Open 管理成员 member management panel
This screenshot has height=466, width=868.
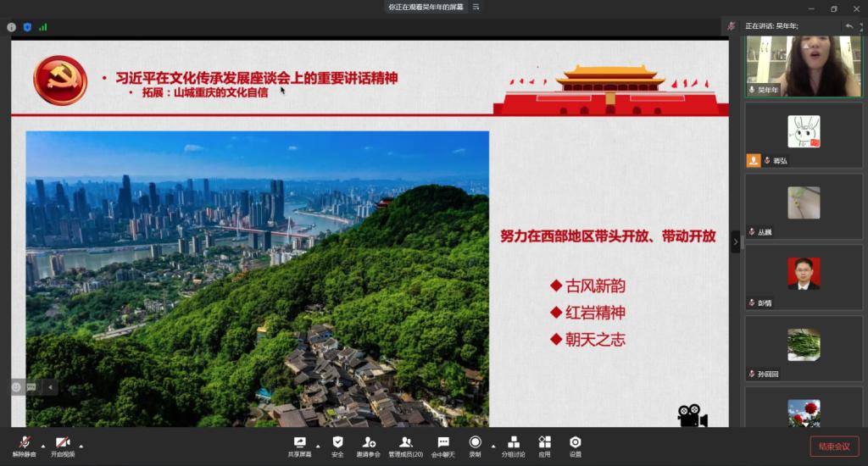click(405, 446)
